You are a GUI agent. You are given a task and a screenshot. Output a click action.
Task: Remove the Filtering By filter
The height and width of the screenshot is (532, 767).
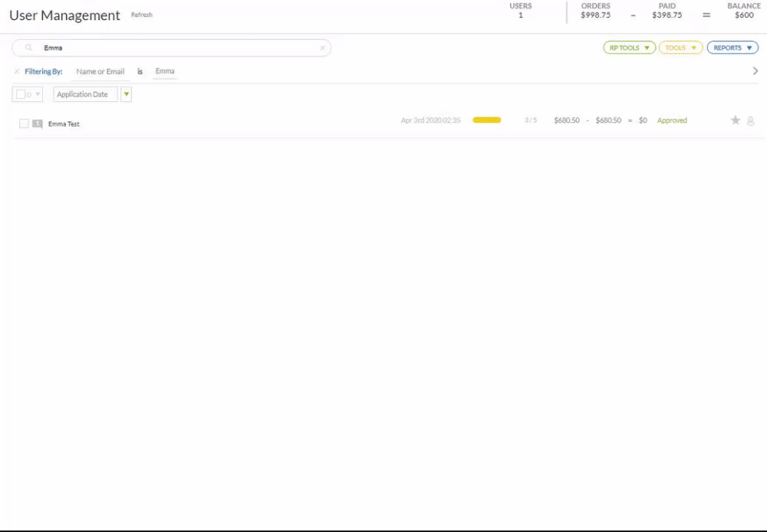[17, 71]
